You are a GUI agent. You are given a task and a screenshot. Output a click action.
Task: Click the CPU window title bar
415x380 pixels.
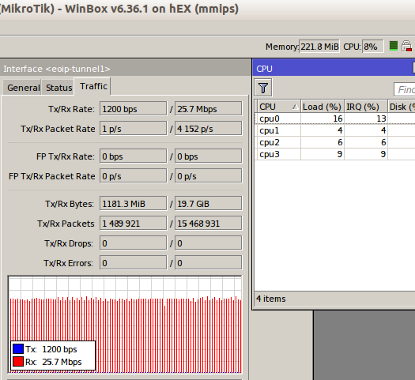click(x=334, y=69)
